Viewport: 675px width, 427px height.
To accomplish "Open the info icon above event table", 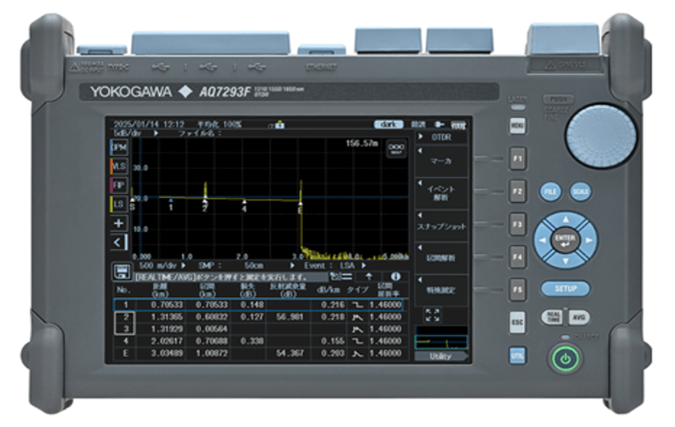I will pyautogui.click(x=396, y=275).
